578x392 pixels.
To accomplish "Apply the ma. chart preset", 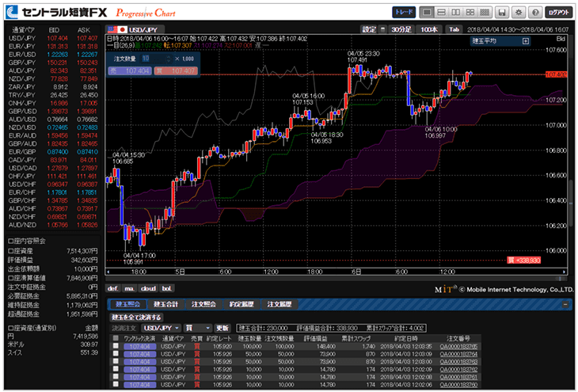I will [129, 288].
